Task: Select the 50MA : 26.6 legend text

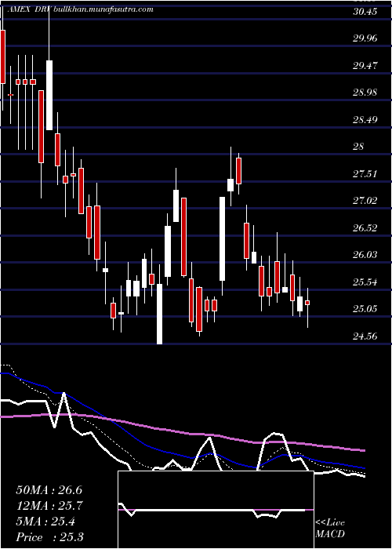Action: [x=49, y=490]
